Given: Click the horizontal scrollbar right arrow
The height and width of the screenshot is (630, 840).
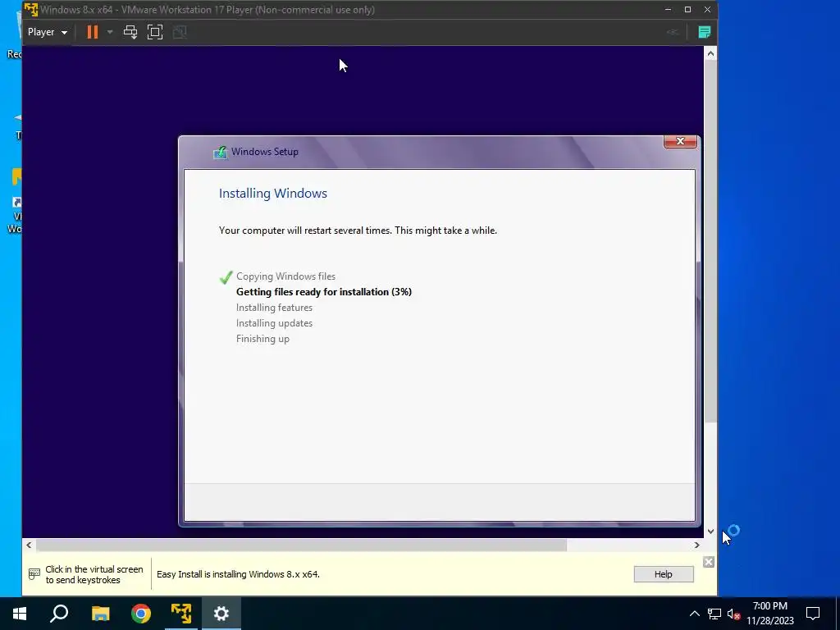Looking at the screenshot, I should click(696, 546).
